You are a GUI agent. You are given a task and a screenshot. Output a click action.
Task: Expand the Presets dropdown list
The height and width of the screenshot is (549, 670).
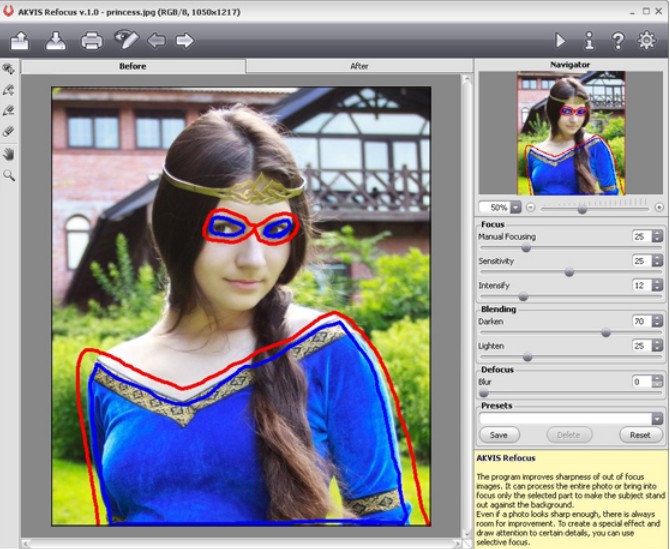click(x=657, y=419)
